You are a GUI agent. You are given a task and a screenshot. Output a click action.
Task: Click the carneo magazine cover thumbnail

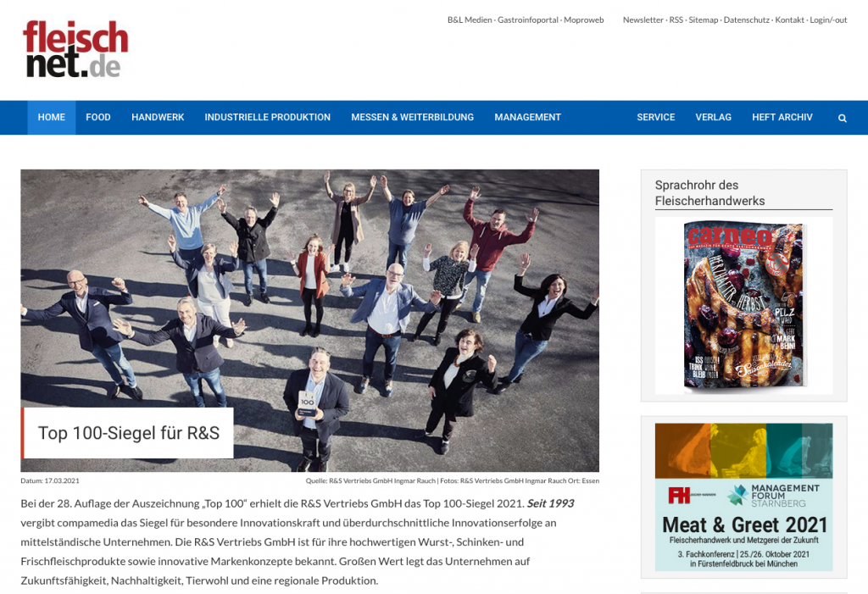pos(743,306)
